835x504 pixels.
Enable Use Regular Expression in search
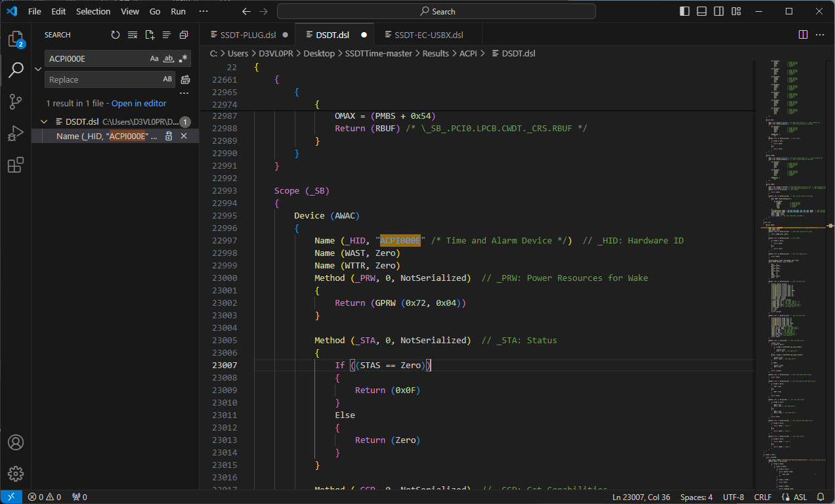coord(183,58)
